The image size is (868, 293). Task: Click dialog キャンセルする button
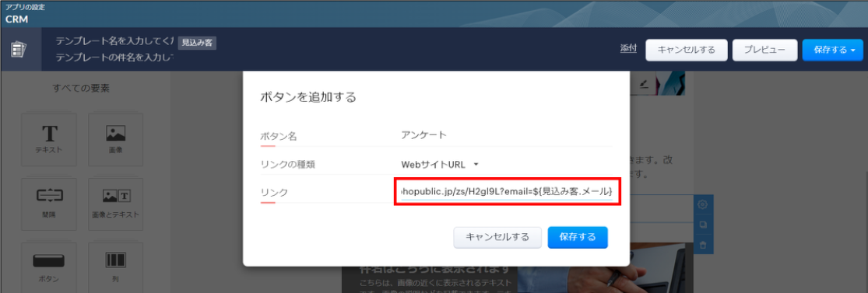click(x=497, y=237)
